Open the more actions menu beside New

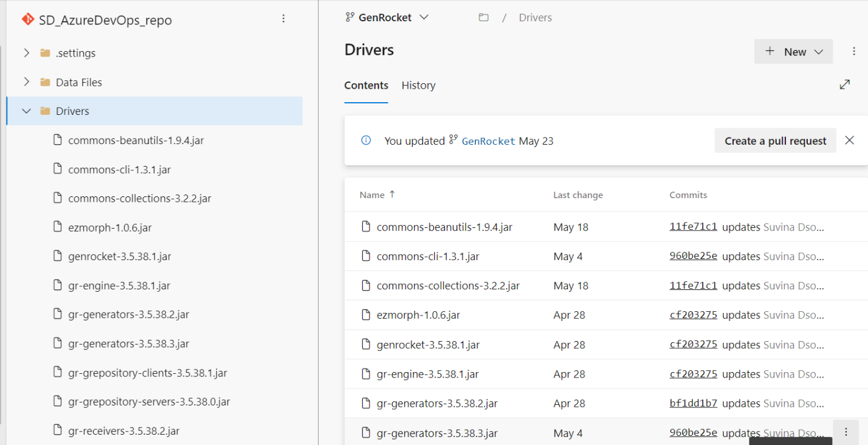pyautogui.click(x=854, y=52)
